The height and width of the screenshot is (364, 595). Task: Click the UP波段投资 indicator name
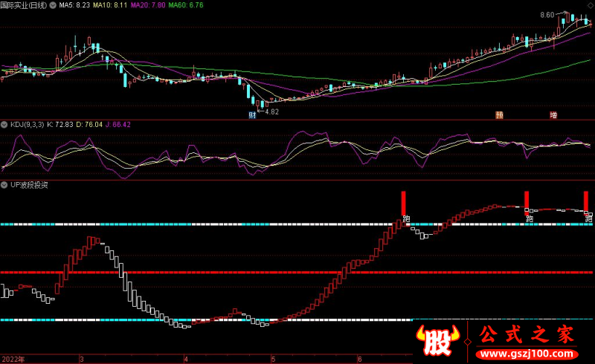(29, 185)
